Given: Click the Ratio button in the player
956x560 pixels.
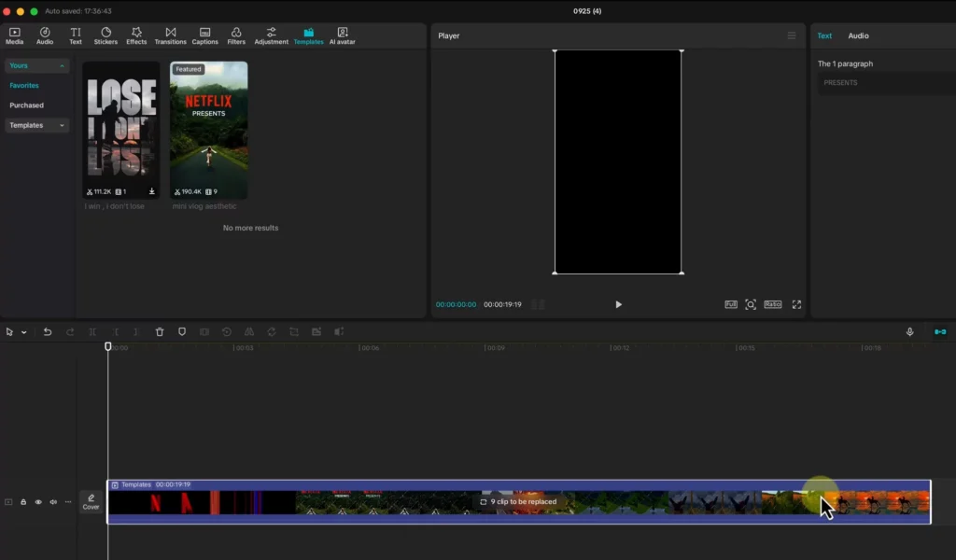Looking at the screenshot, I should (x=772, y=304).
